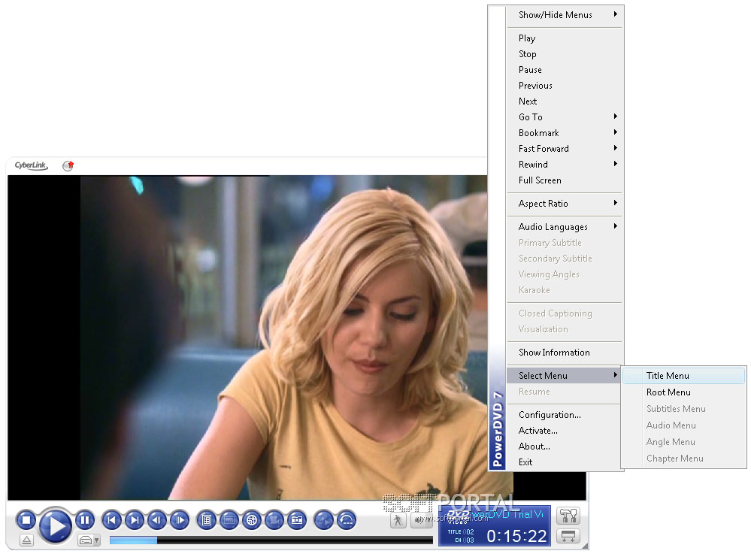This screenshot has height=560, width=751.
Task: Click the window resize grip corner
Action: (585, 546)
